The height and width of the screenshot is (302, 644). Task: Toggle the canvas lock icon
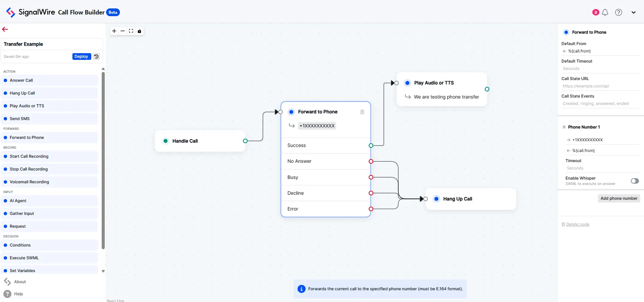[x=139, y=31]
